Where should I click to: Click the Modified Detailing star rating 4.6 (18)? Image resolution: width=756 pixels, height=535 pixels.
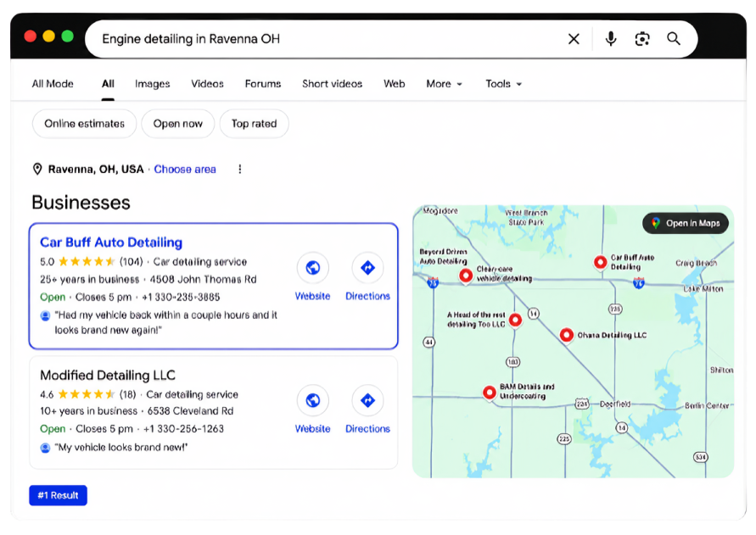[87, 394]
